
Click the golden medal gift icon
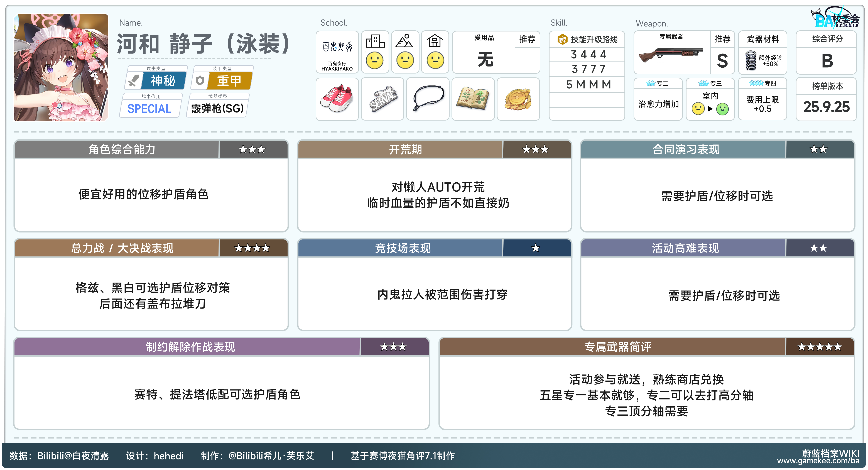[x=518, y=99]
